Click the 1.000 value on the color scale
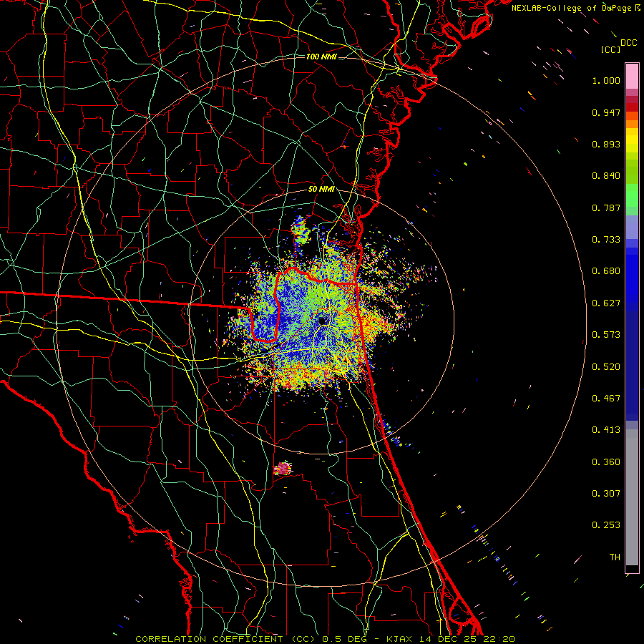The height and width of the screenshot is (644, 644). [606, 80]
